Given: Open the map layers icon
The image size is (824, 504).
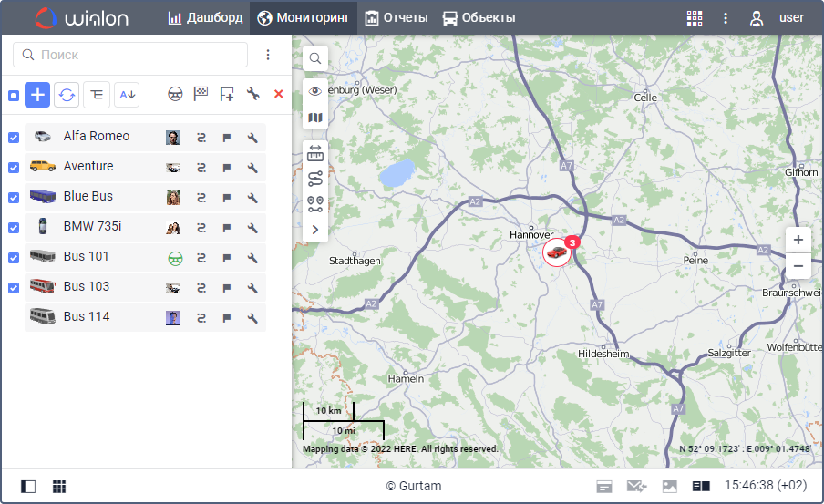Looking at the screenshot, I should pos(315,118).
